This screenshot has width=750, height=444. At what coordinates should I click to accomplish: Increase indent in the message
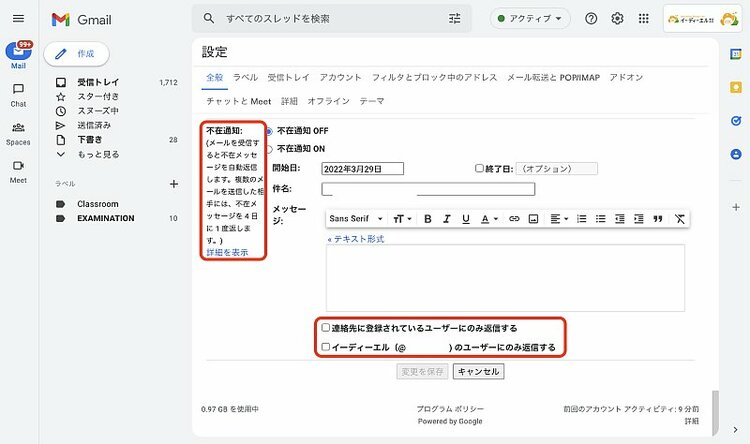point(639,219)
